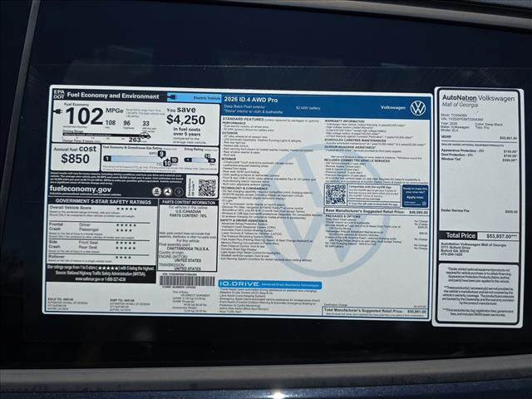Viewport: 532px width, 399px height.
Task: Click the $850 annual fuel cost
Action: 75,159
